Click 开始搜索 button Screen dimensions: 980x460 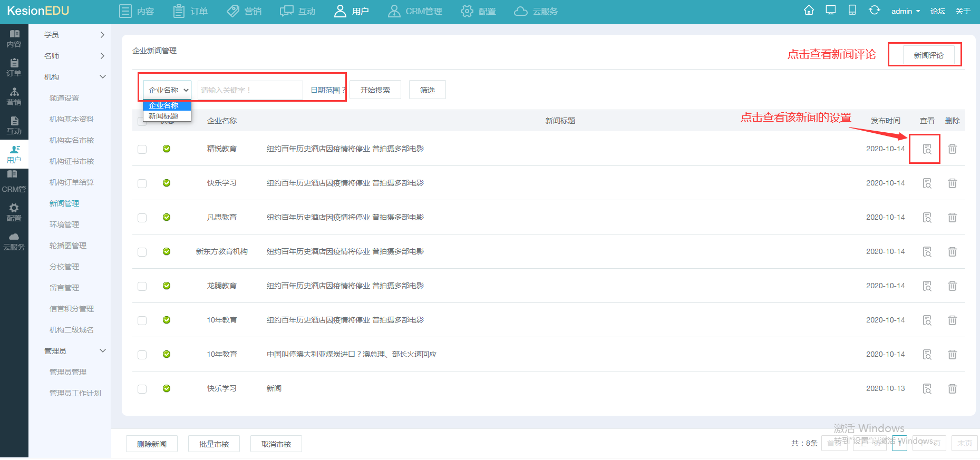[375, 90]
